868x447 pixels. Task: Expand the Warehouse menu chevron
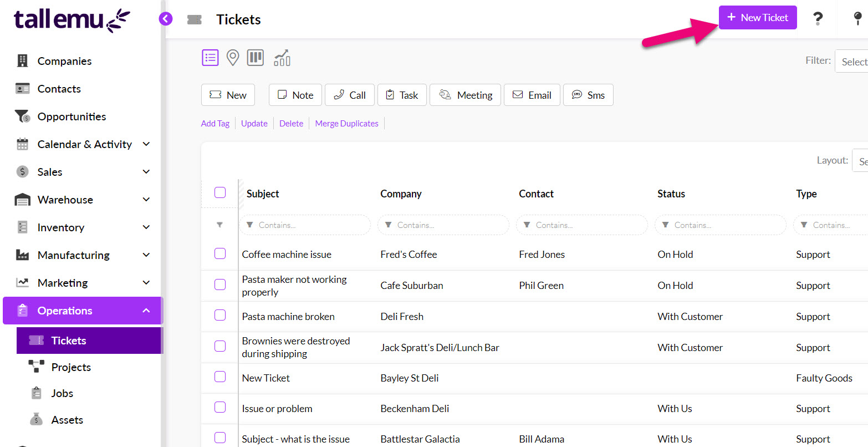146,200
